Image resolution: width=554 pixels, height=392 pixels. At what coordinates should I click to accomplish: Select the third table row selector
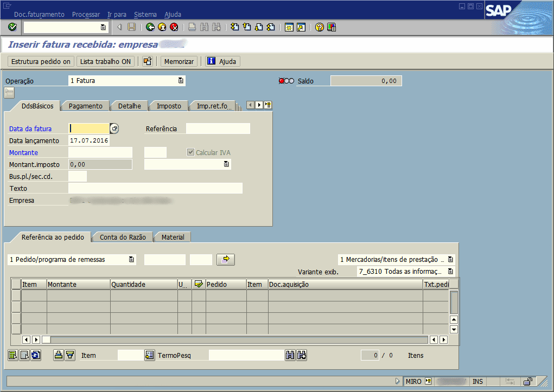(x=16, y=318)
